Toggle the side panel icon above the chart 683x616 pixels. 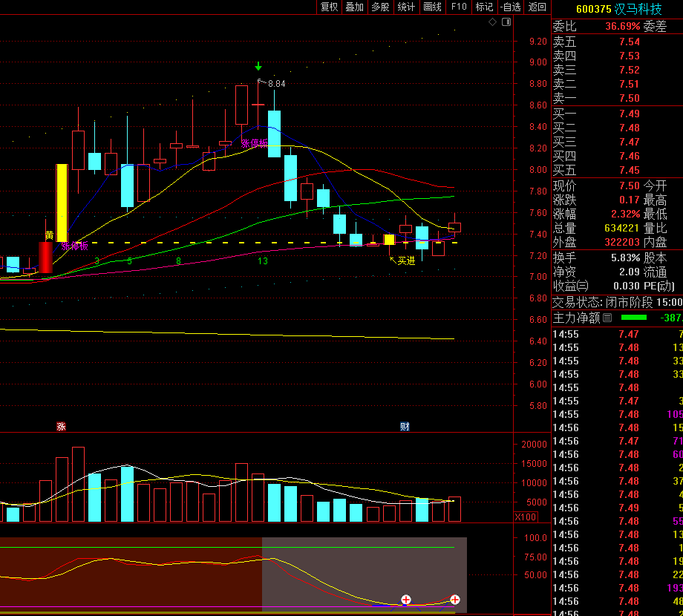tap(506, 22)
